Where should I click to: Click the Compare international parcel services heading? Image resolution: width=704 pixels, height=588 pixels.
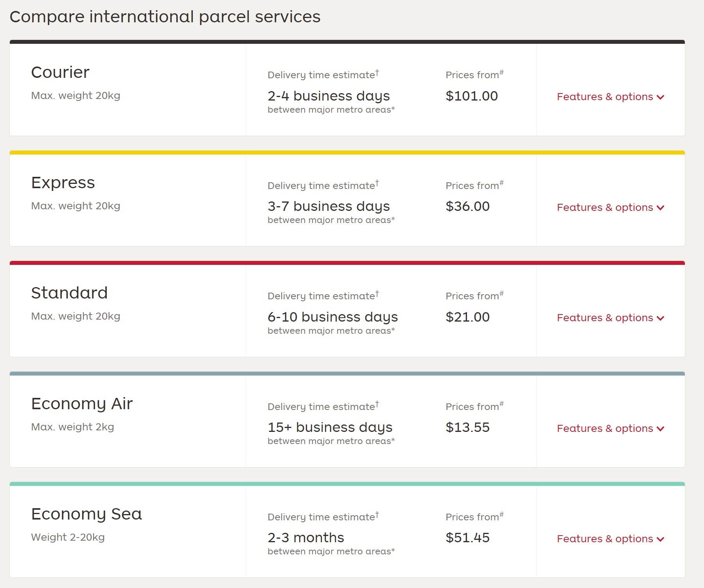[165, 17]
